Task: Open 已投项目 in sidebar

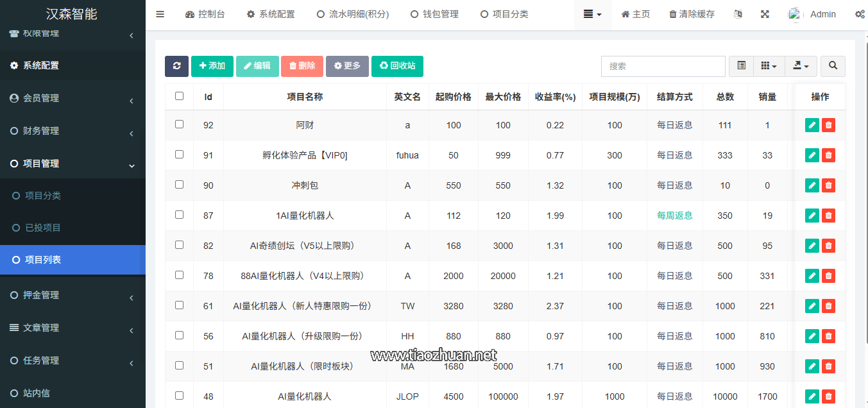Action: pyautogui.click(x=43, y=228)
